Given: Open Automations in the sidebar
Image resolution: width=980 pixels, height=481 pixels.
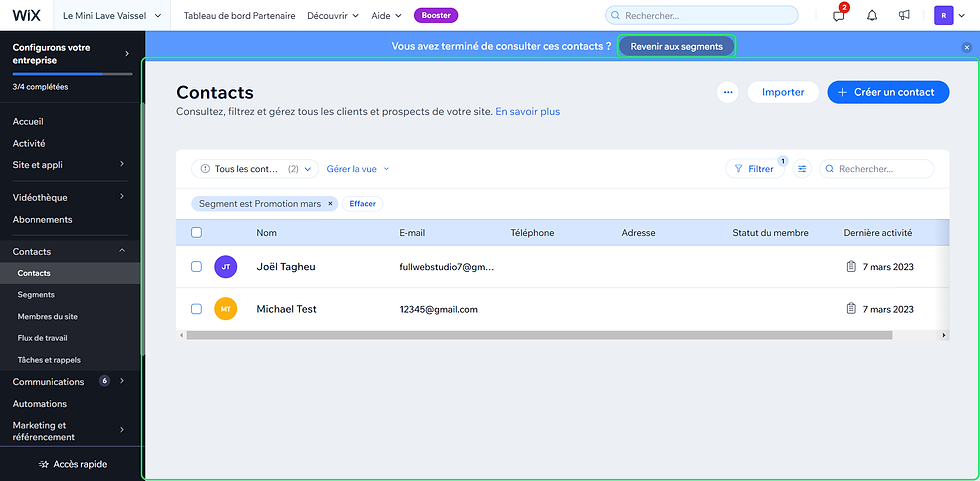Looking at the screenshot, I should point(39,404).
